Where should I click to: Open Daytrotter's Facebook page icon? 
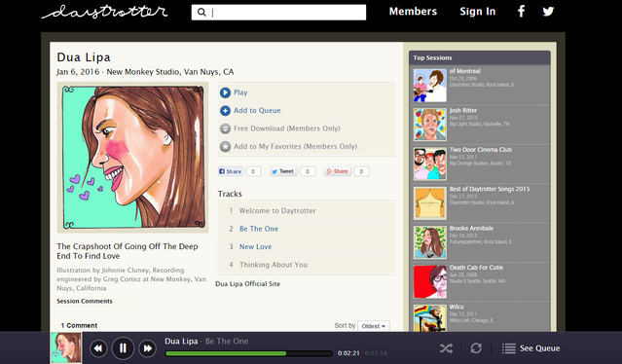point(521,11)
